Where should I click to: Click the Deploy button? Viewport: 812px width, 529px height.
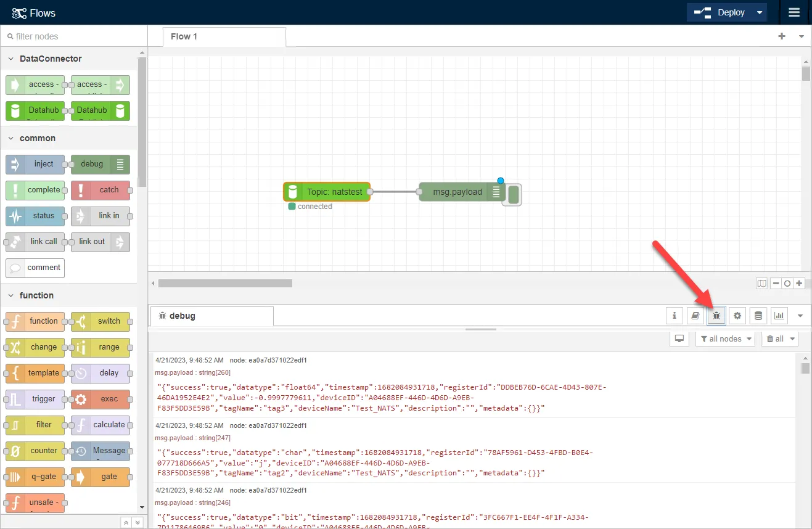pos(720,12)
